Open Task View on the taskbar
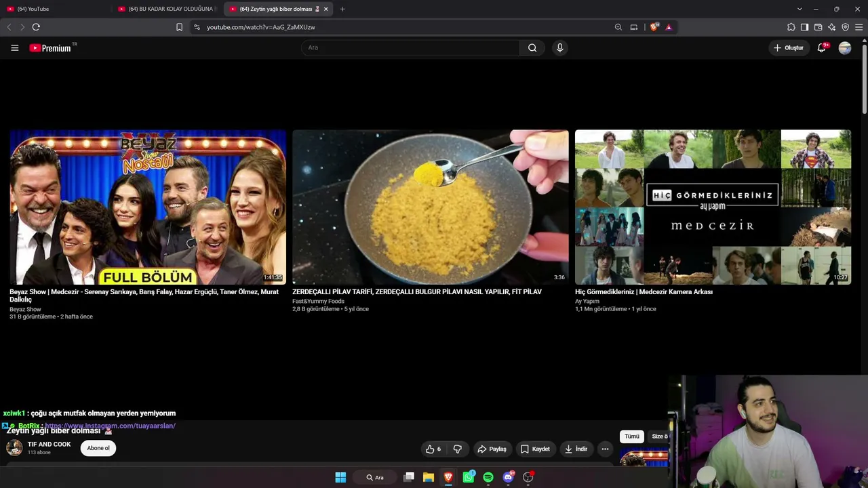This screenshot has width=868, height=488. 409,477
